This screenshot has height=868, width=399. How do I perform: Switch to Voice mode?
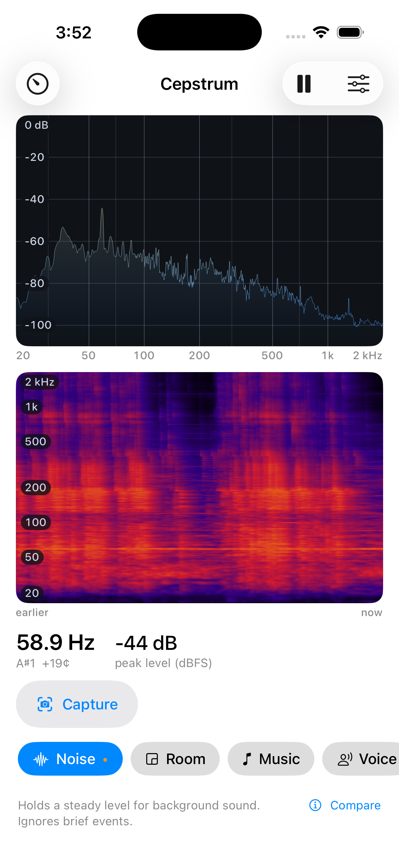pyautogui.click(x=361, y=759)
